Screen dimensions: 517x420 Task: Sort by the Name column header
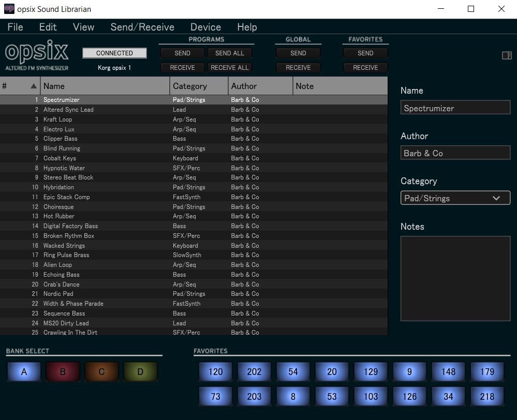click(105, 86)
